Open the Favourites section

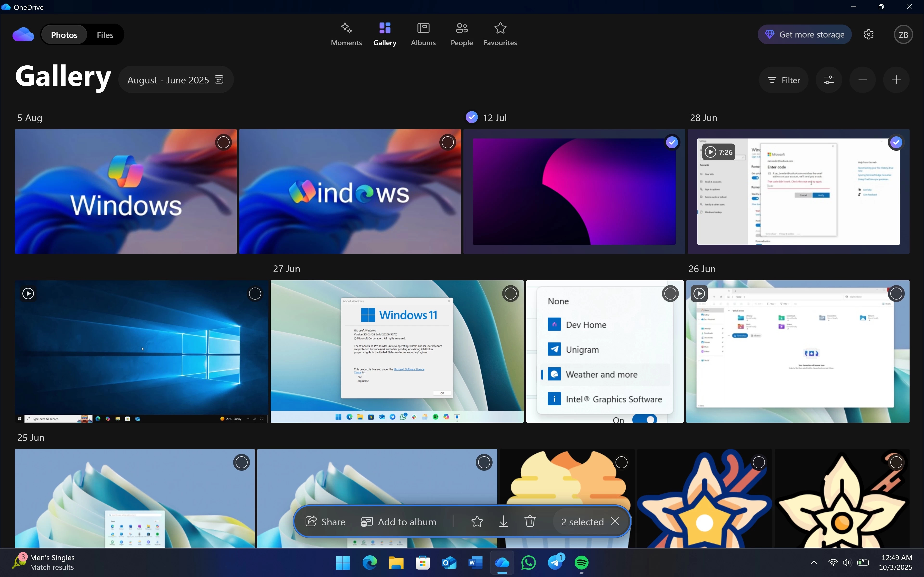click(500, 34)
